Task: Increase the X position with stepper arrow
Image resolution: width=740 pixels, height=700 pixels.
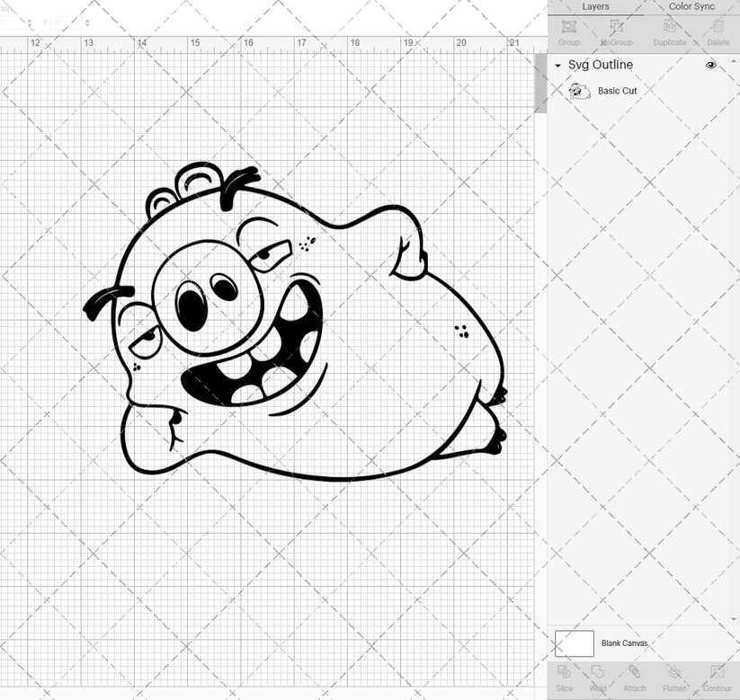Action: 30,21
